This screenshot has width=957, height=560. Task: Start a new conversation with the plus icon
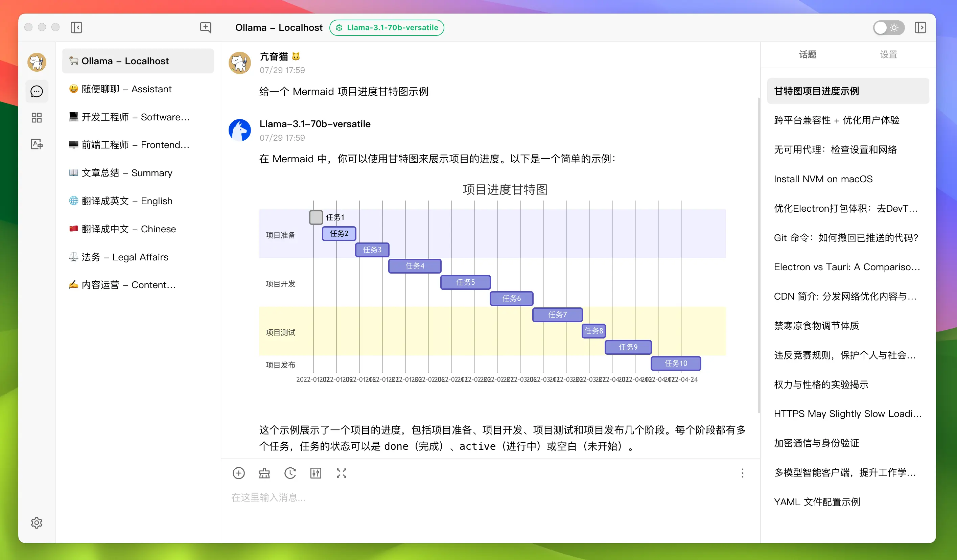206,27
